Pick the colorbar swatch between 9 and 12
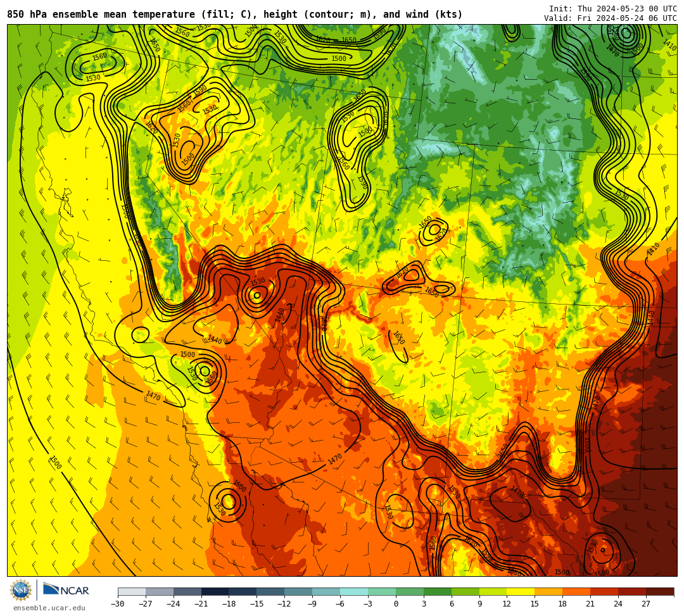 (493, 591)
